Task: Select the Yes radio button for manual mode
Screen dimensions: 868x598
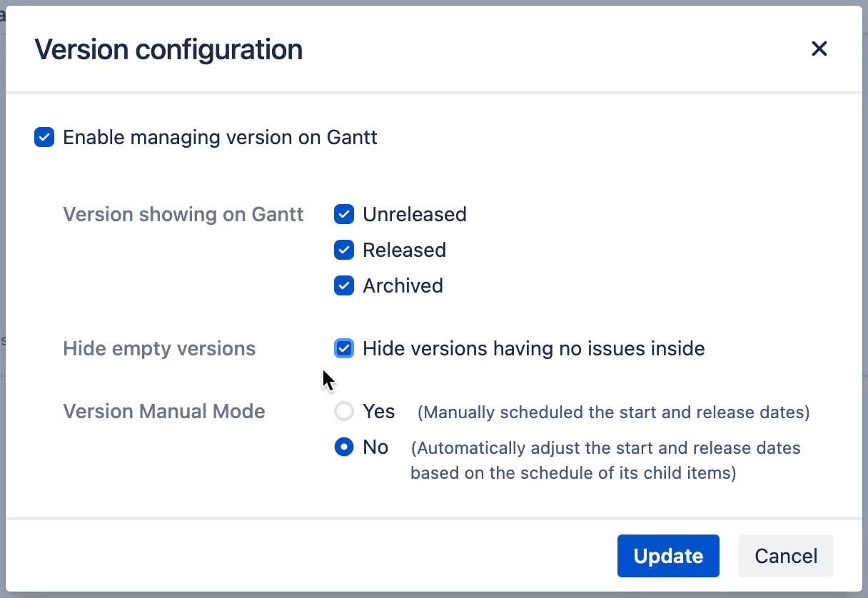Action: [x=344, y=412]
